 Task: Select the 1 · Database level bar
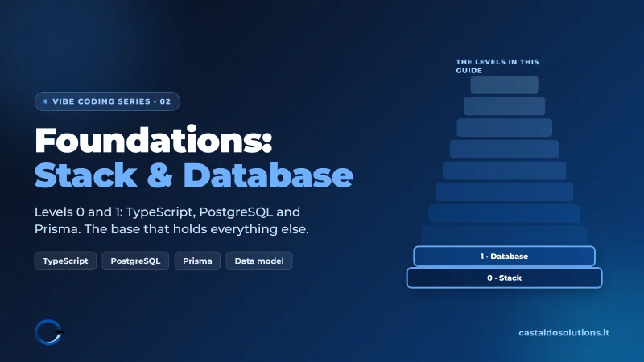coord(505,257)
